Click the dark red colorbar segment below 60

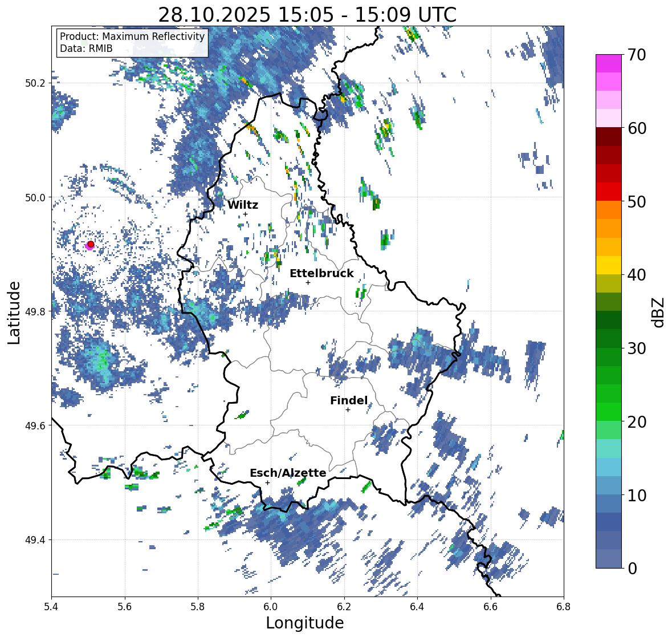click(x=609, y=137)
